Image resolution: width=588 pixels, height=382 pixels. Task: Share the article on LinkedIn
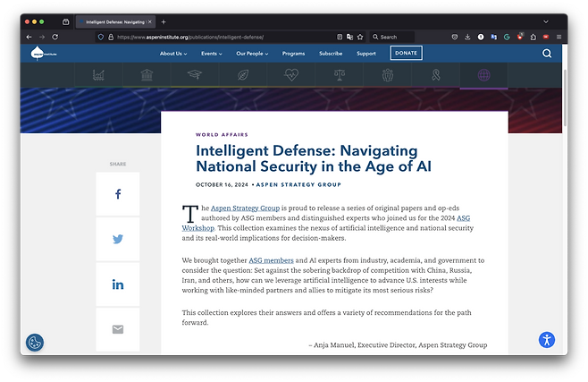(118, 284)
